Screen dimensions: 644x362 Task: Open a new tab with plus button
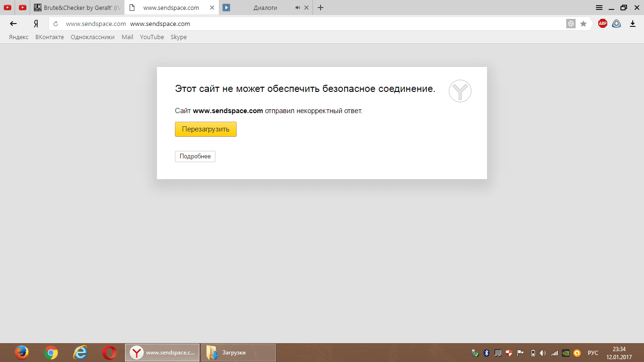tap(321, 8)
